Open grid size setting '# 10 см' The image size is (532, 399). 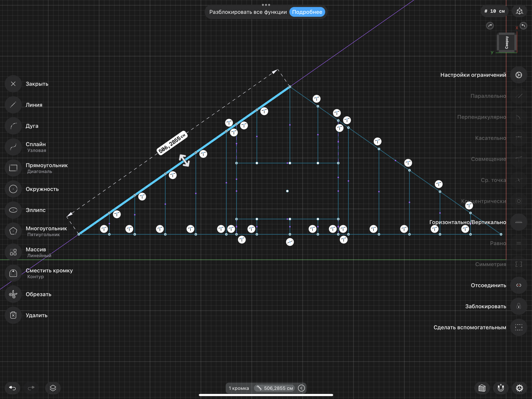tap(495, 11)
